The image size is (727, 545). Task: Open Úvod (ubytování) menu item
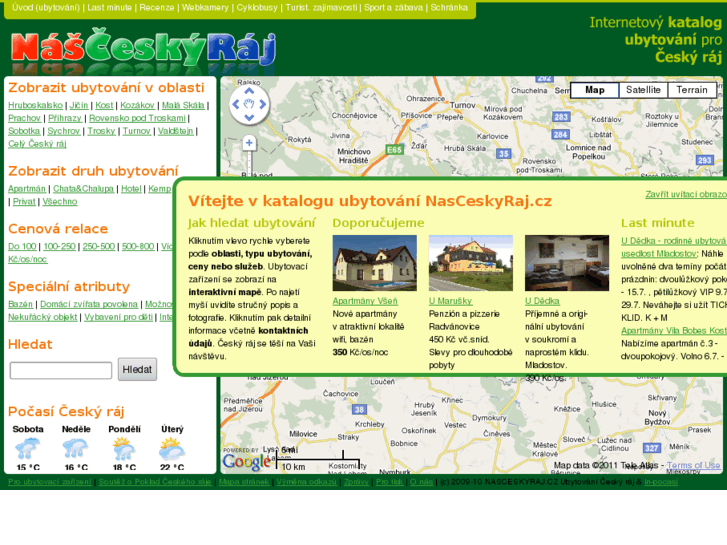click(46, 7)
